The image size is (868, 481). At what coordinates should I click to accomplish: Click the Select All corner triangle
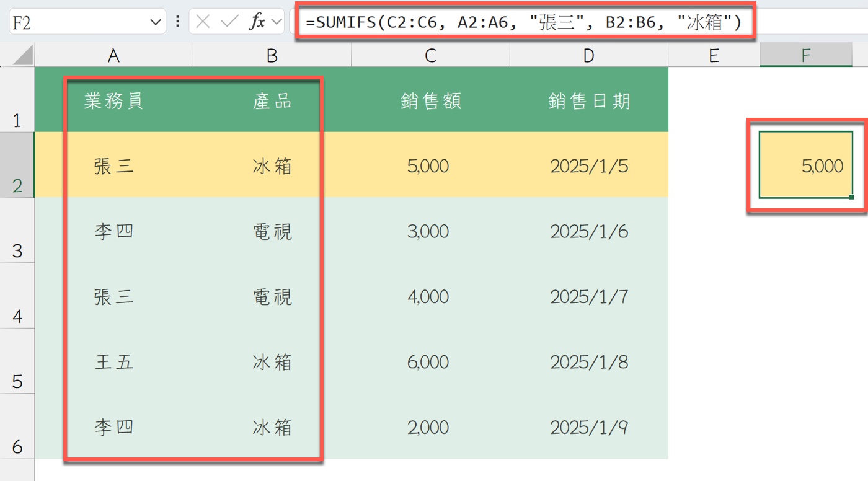[22, 56]
